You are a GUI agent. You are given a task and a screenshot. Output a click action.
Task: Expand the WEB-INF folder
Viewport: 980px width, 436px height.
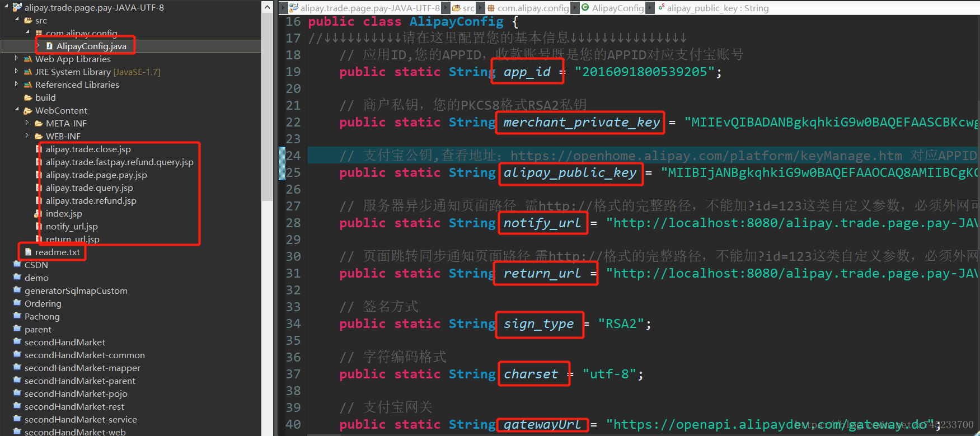(x=27, y=135)
